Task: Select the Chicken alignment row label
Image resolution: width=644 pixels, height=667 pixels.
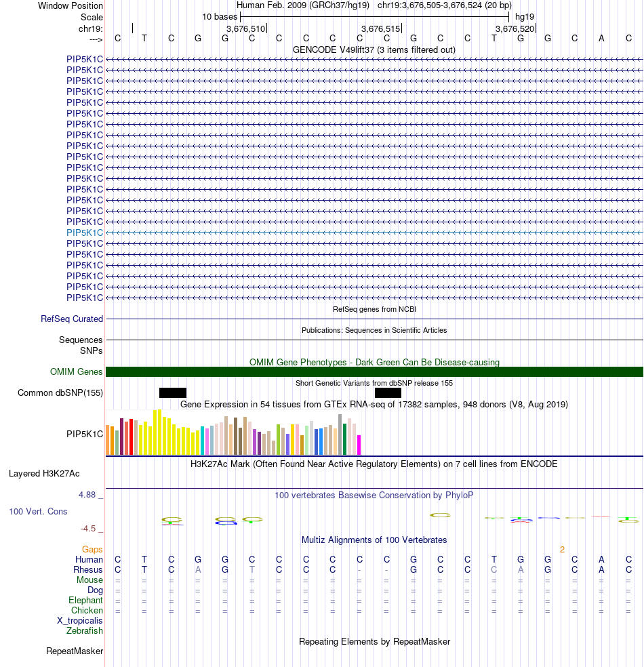Action: coord(87,611)
